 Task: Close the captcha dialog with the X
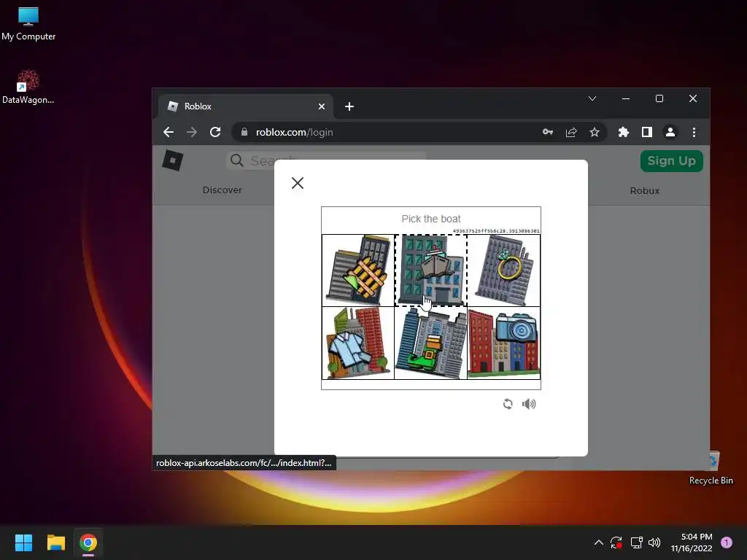298,183
